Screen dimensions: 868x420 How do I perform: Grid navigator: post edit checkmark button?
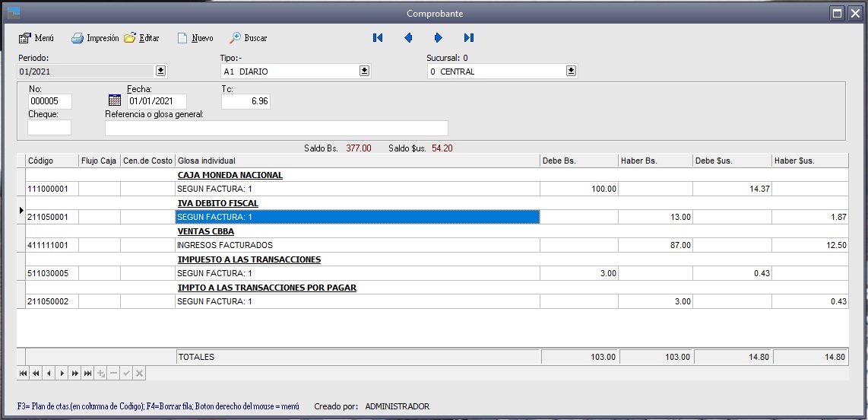coord(126,374)
